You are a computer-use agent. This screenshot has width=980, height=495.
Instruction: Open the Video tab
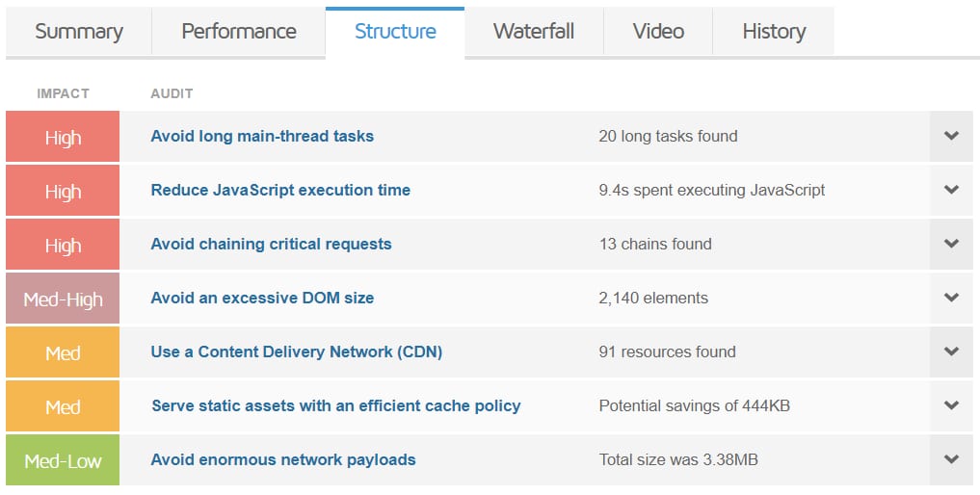point(658,32)
